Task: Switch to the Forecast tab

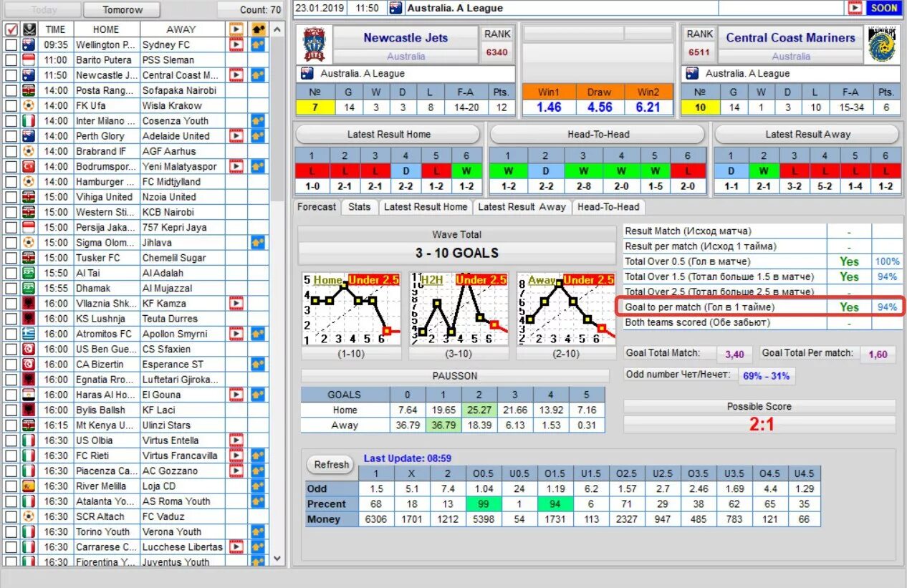Action: 317,206
